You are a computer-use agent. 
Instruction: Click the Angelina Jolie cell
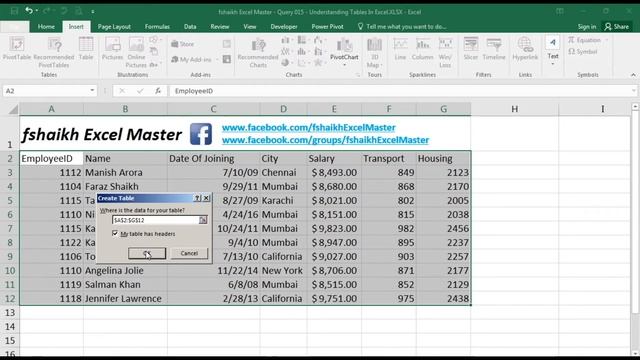tap(125, 271)
